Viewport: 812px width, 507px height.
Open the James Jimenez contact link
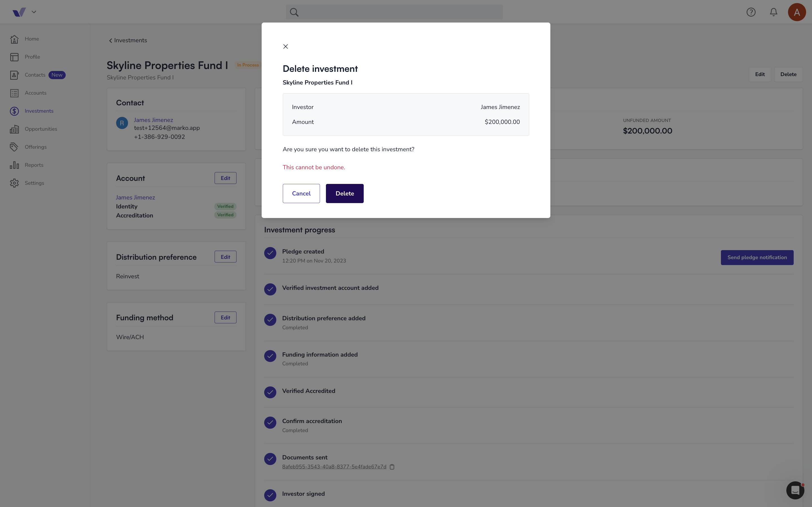(153, 120)
